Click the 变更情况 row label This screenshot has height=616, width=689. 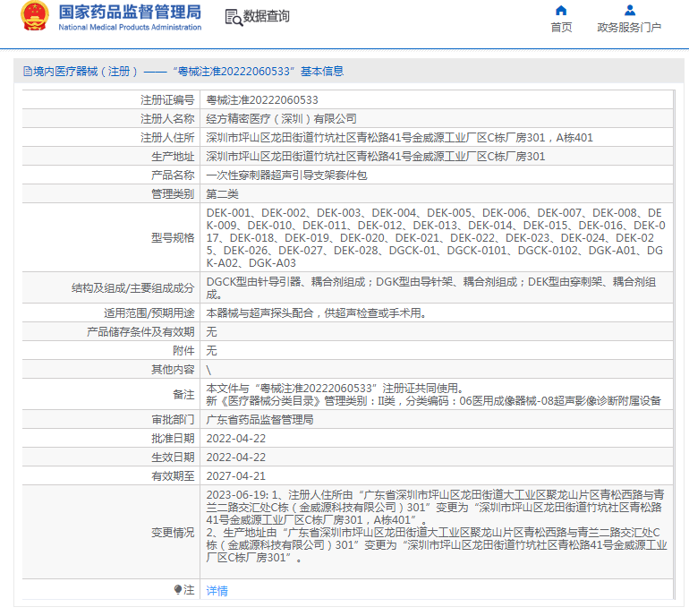(173, 533)
